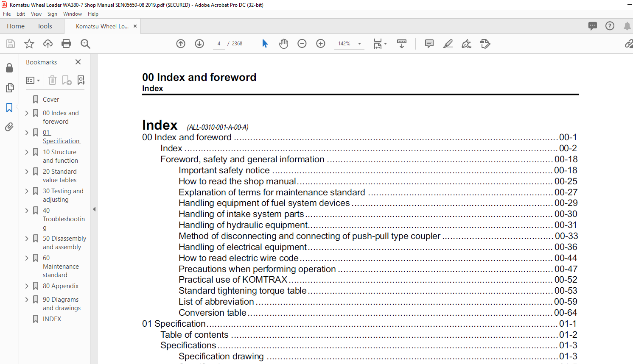
Task: Toggle the Bookmarks panel icon in sidebar
Action: (9, 108)
